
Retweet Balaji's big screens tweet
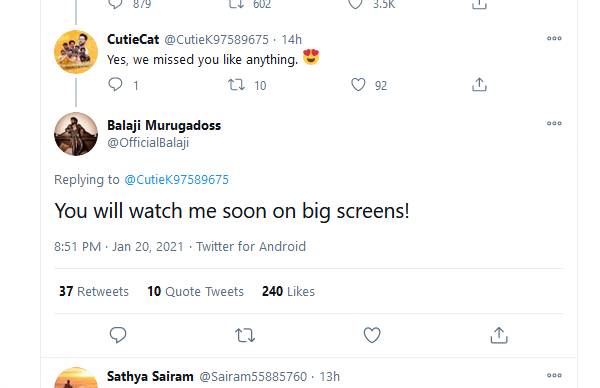pos(245,336)
